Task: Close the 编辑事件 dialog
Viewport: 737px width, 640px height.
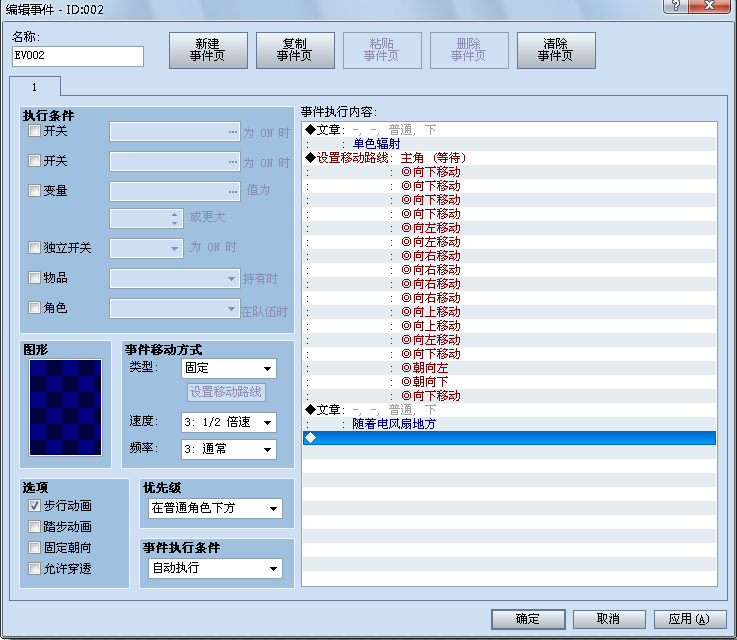Action: point(710,6)
